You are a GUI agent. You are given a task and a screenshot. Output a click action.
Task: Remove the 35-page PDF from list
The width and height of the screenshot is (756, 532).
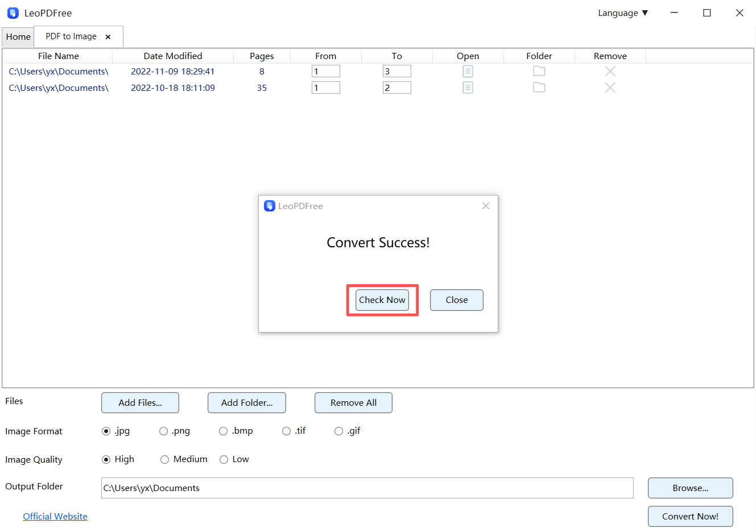coord(610,88)
